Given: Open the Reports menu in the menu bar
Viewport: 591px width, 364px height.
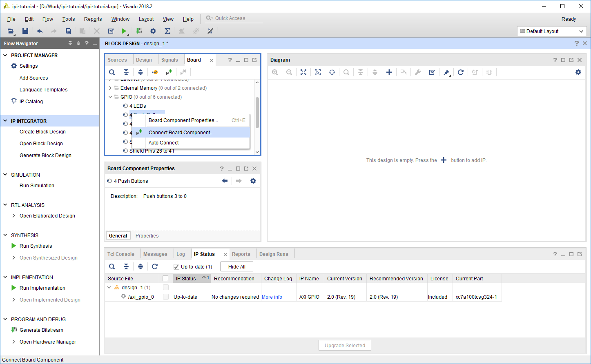Looking at the screenshot, I should click(93, 19).
